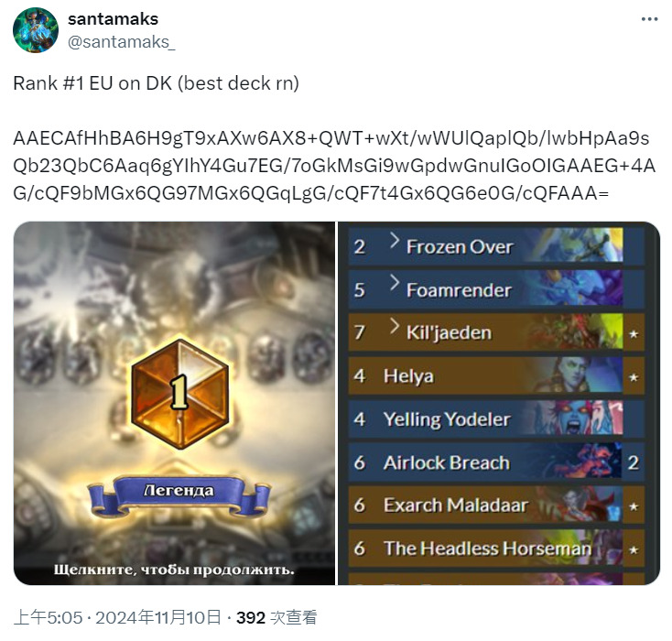Open the three-dot more options menu

pos(649,19)
